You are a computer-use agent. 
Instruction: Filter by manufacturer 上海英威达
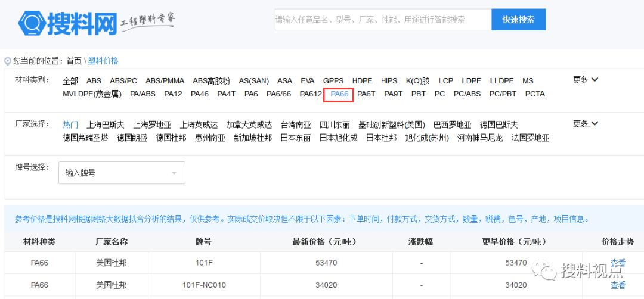click(x=199, y=124)
